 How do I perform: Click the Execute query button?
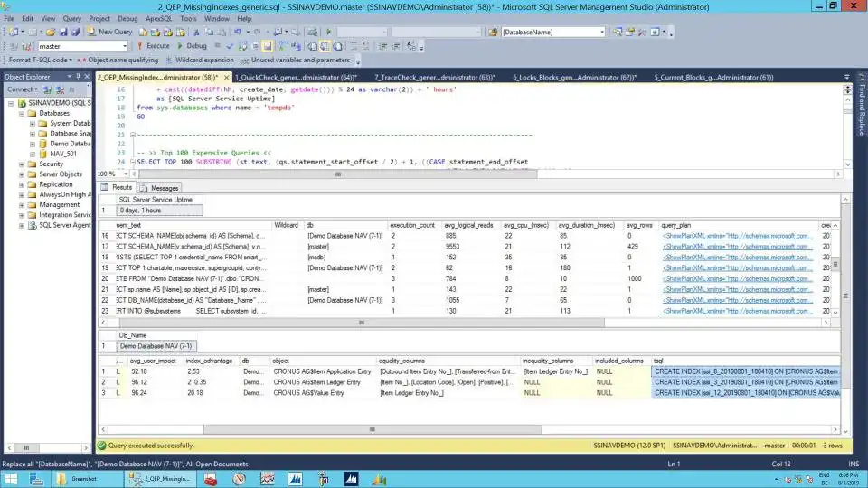click(153, 46)
